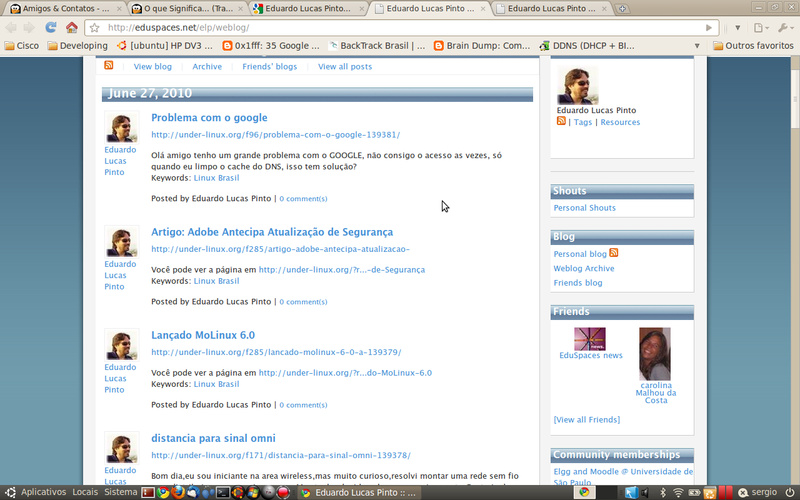Open the Cisco bookmarks folder
The image size is (800, 500).
point(21,46)
